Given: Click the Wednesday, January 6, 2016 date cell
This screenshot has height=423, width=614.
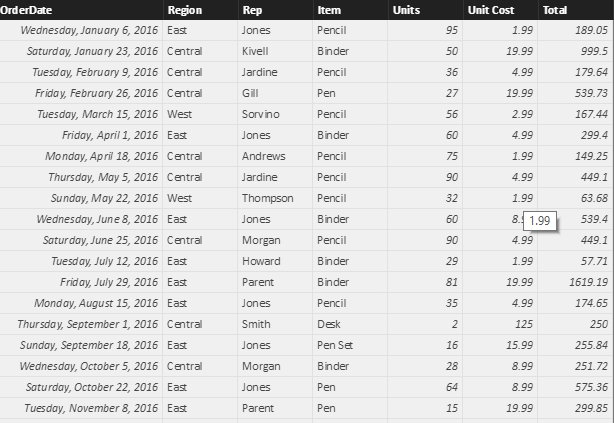Looking at the screenshot, I should (x=89, y=30).
